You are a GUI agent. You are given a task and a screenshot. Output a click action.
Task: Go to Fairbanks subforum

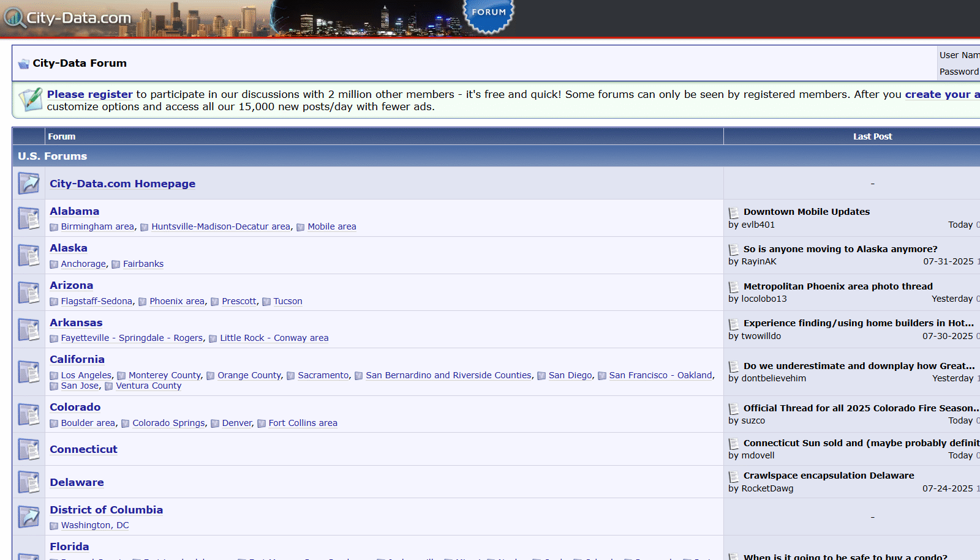click(x=143, y=264)
